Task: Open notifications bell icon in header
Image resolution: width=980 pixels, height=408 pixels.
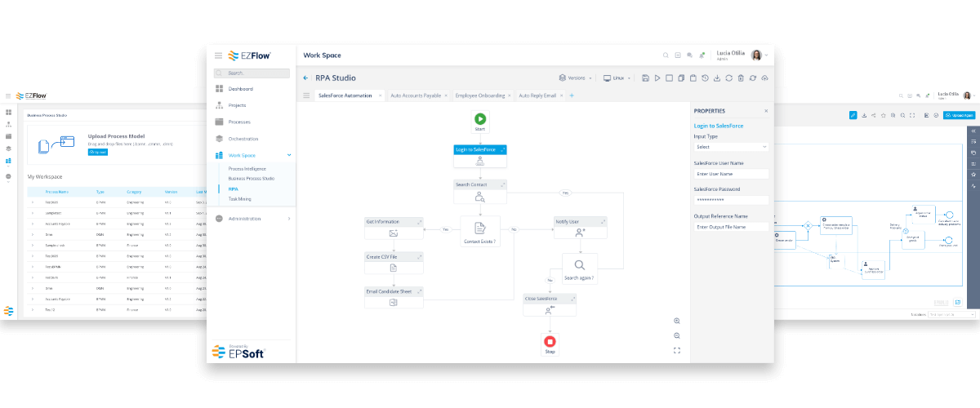Action: coord(702,55)
